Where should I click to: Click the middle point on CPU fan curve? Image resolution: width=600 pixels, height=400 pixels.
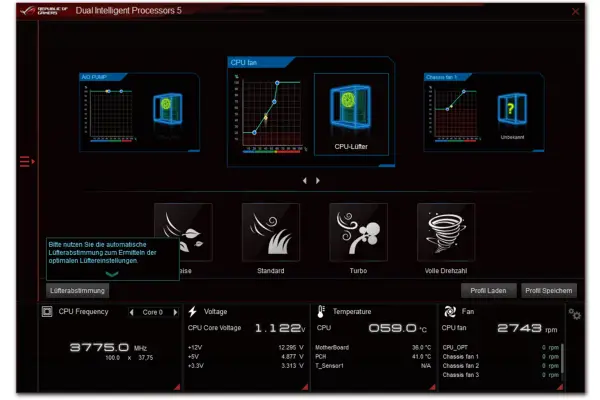click(x=274, y=102)
